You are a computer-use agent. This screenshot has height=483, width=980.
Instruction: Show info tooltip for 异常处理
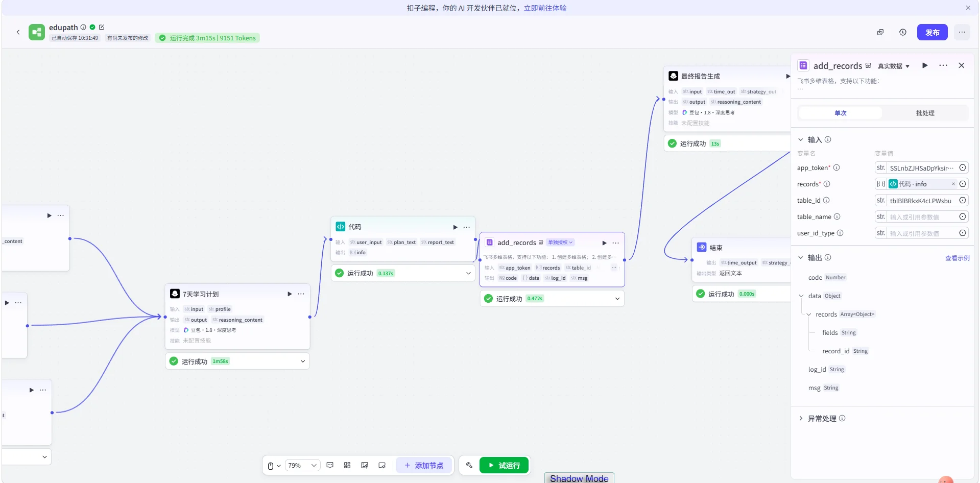point(842,418)
